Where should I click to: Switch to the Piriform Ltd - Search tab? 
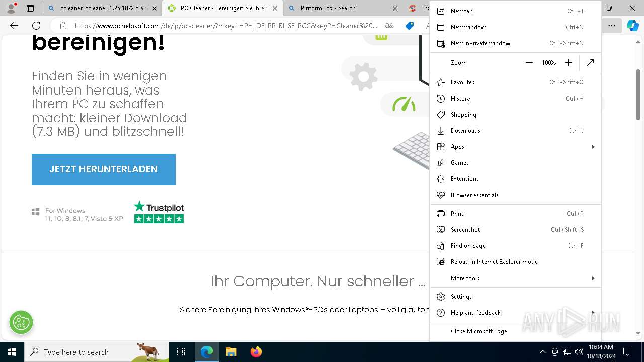point(343,8)
